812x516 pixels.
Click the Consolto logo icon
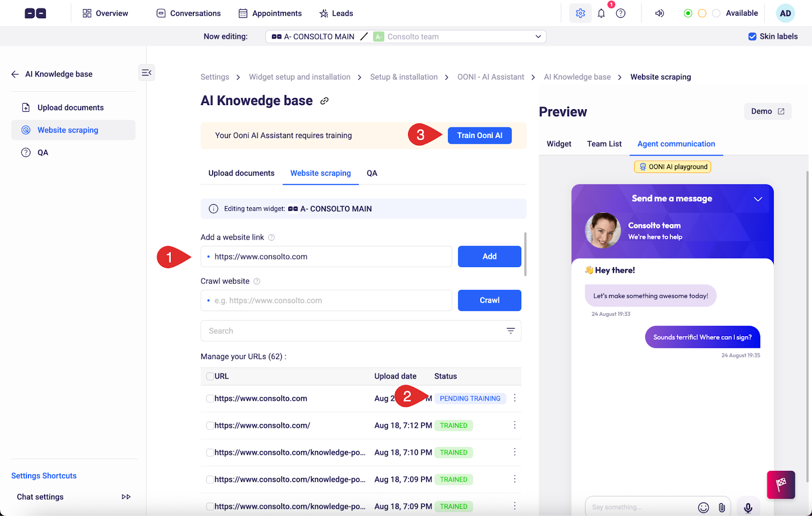click(36, 13)
